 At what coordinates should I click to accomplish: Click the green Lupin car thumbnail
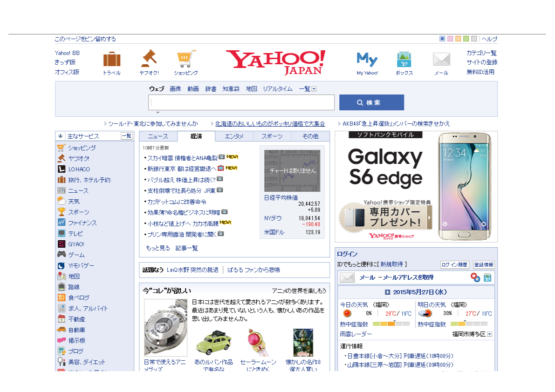214,343
